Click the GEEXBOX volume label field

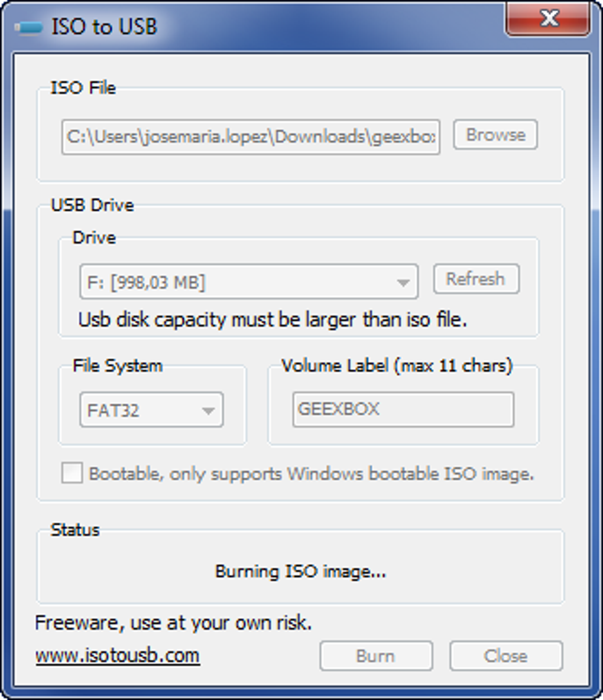[403, 409]
